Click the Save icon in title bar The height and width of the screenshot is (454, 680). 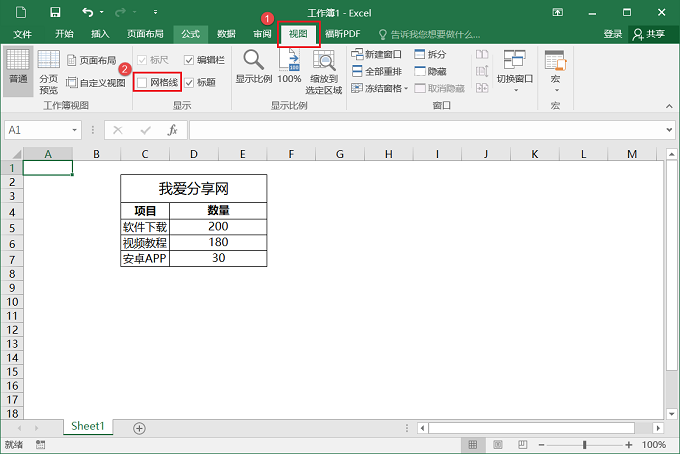(x=54, y=12)
